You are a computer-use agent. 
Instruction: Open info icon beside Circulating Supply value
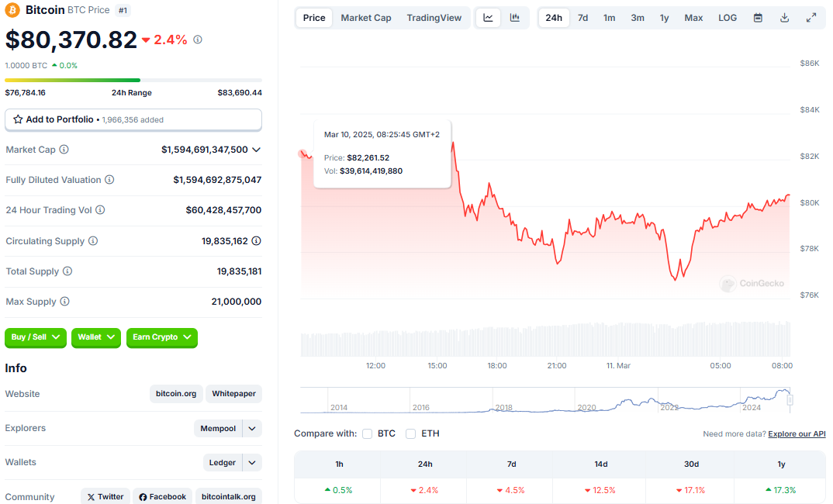pyautogui.click(x=256, y=240)
